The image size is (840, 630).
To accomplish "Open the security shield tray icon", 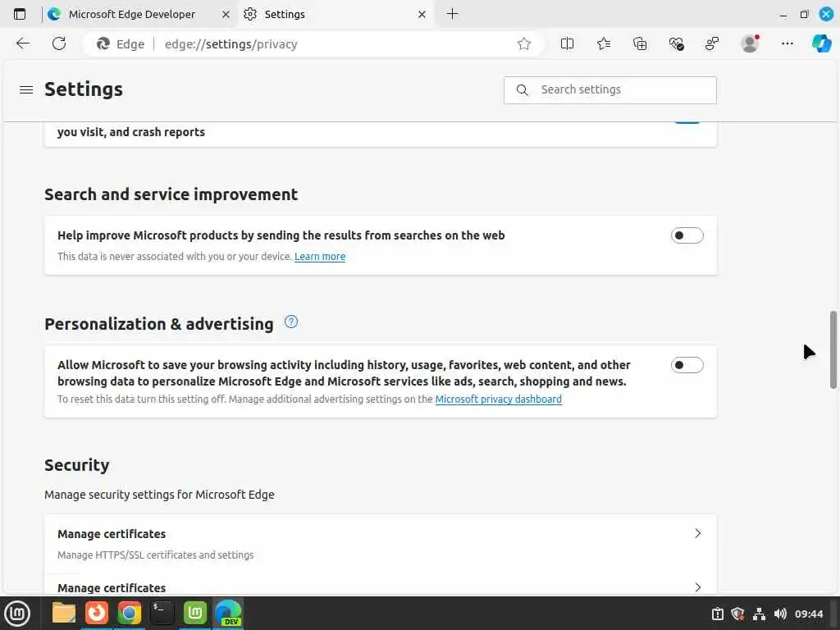I will tap(738, 614).
